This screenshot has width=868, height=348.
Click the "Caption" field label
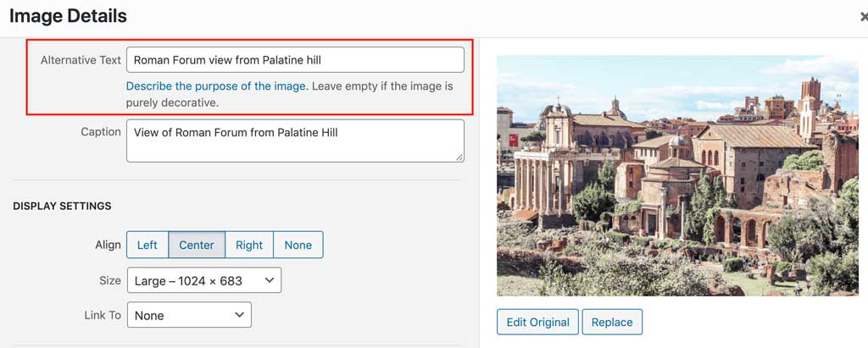[101, 132]
